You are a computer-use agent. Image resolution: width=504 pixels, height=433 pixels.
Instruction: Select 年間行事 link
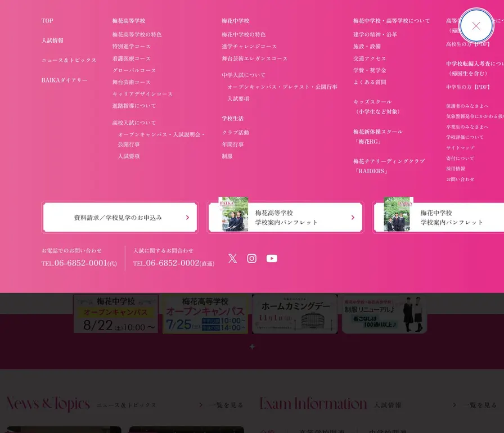tap(233, 144)
